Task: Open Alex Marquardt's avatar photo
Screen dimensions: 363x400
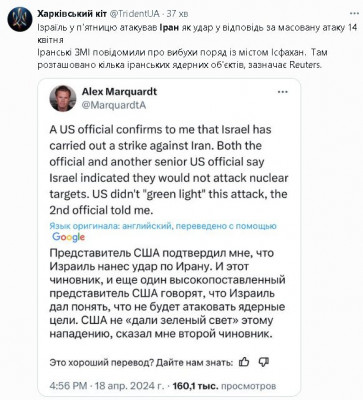Action: pos(63,98)
